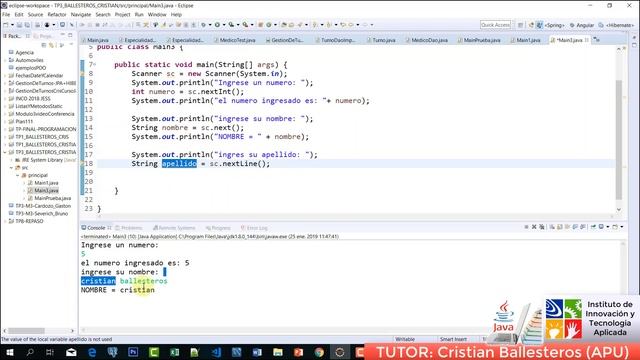Screen dimensions: 640x360
Task: Open the Refactor menu
Action: pos(57,14)
